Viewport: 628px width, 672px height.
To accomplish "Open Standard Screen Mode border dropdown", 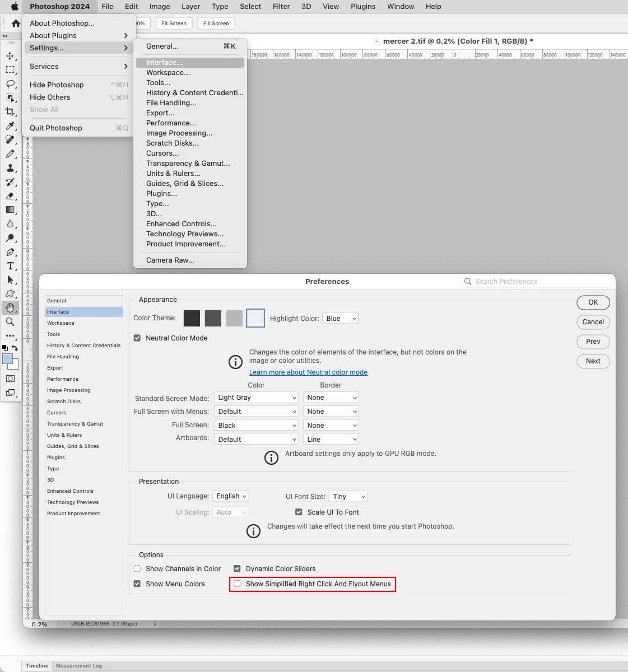I will [331, 398].
